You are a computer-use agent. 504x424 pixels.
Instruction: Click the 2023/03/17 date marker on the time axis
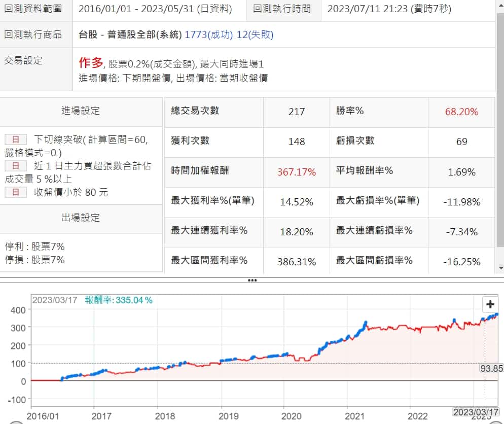[x=476, y=412]
